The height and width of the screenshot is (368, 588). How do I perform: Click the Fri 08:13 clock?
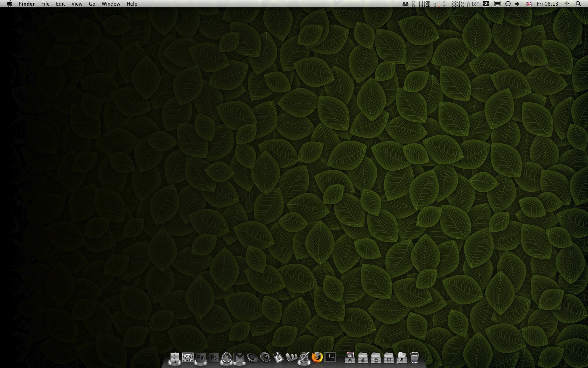coord(547,4)
